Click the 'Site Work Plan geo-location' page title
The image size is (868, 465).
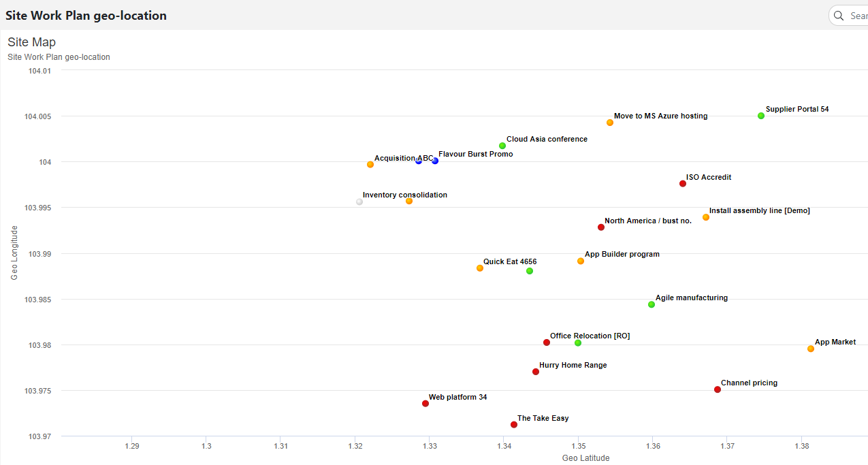[x=86, y=16]
